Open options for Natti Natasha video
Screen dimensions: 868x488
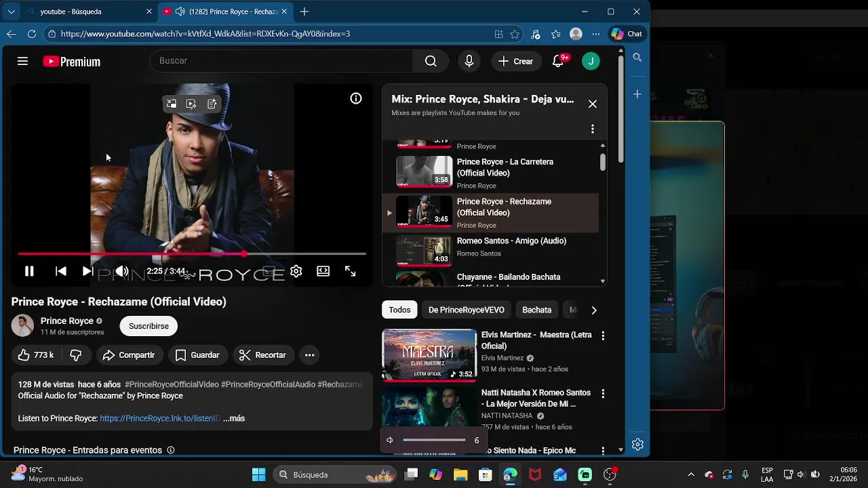[x=603, y=393]
